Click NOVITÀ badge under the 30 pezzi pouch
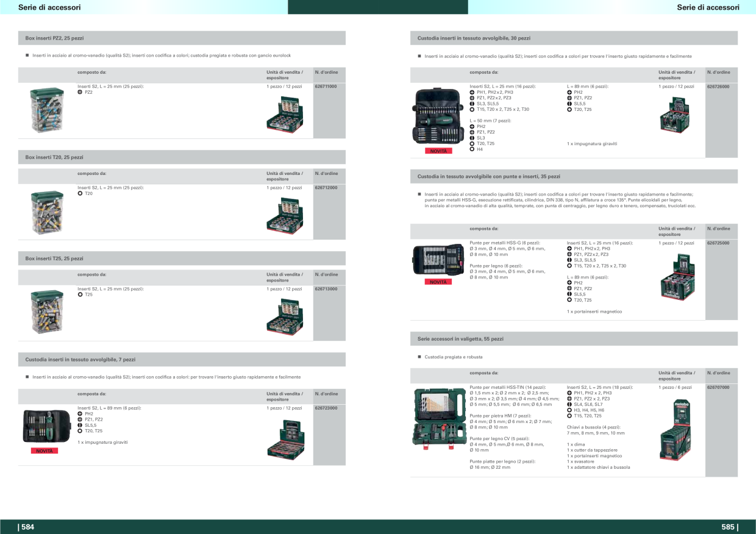 pos(438,151)
